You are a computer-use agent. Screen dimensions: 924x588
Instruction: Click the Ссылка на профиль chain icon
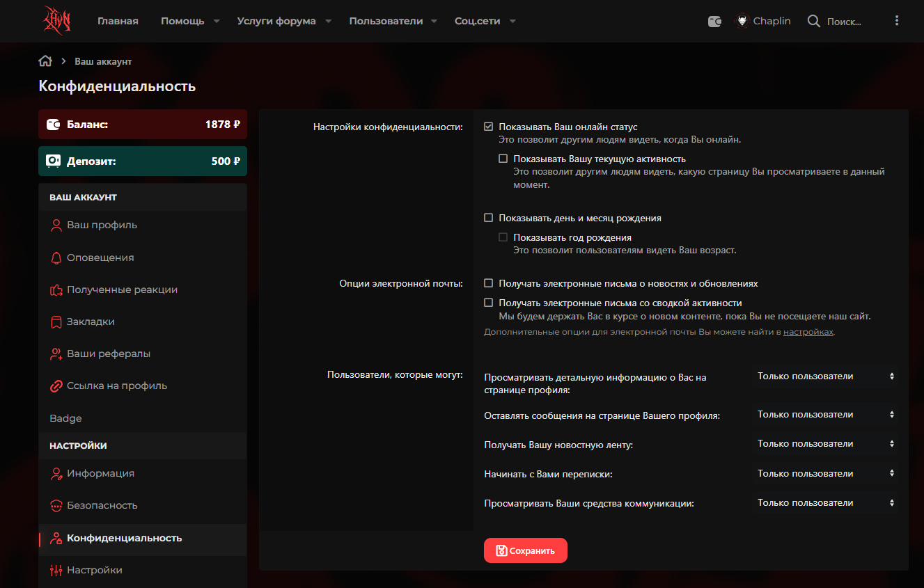[x=56, y=386]
